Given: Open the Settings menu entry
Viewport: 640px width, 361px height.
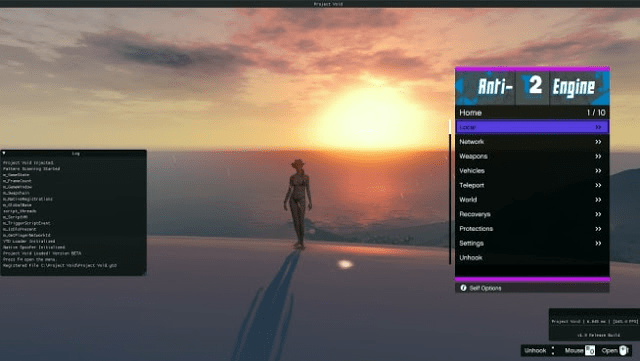Looking at the screenshot, I should (x=532, y=243).
